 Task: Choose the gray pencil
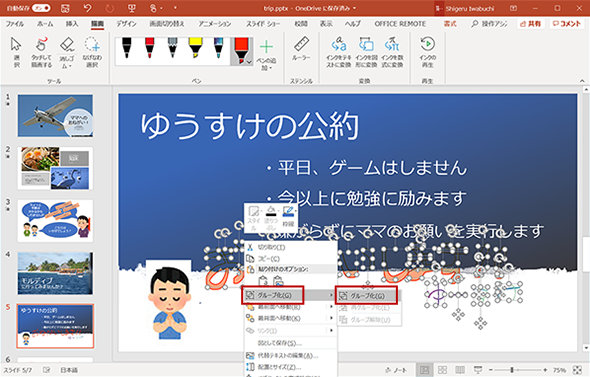(x=172, y=48)
